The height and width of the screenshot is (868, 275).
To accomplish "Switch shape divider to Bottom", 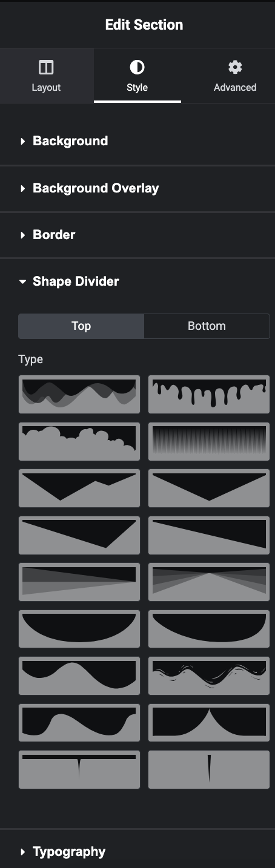I will coord(207,326).
